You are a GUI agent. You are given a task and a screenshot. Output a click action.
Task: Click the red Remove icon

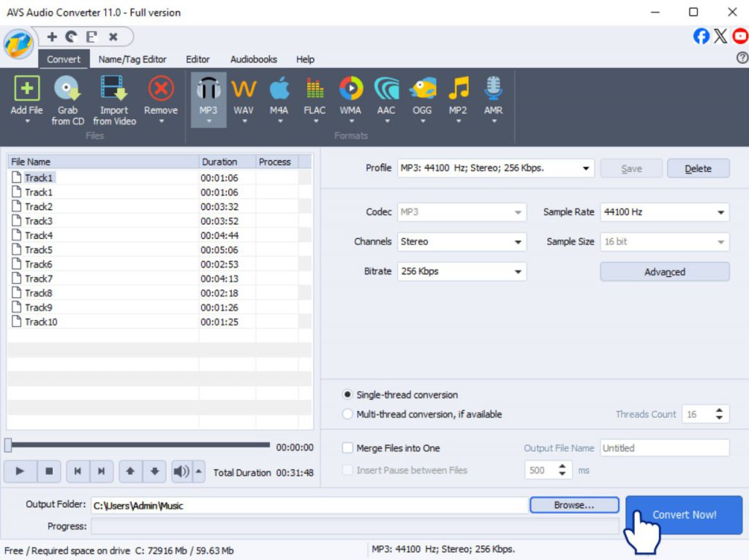160,89
